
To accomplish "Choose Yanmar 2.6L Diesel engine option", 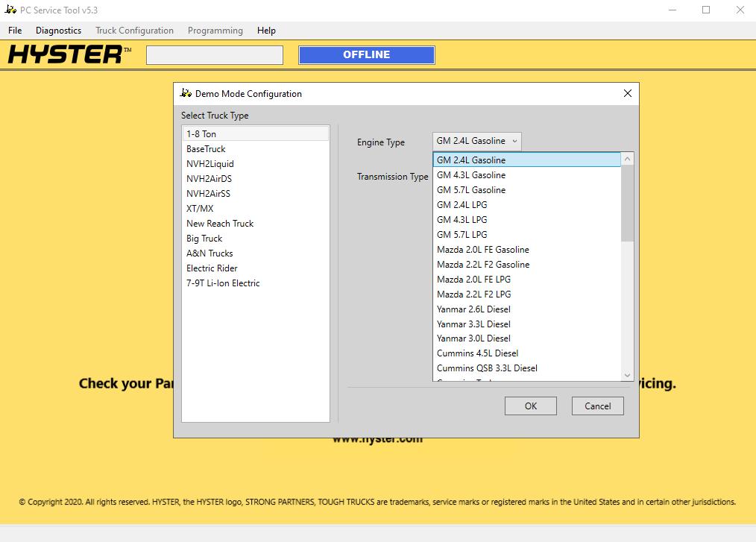I will (x=473, y=309).
